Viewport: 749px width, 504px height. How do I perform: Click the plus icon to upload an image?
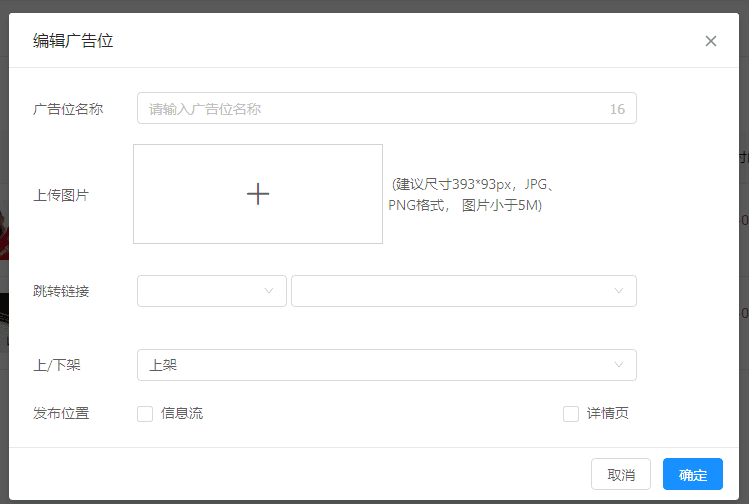pyautogui.click(x=258, y=194)
